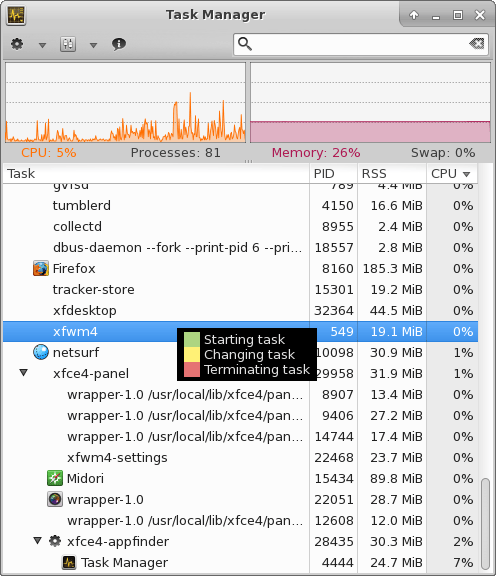Viewport: 496px width, 576px height.
Task: Select the tracker-store process row
Action: pos(240,289)
